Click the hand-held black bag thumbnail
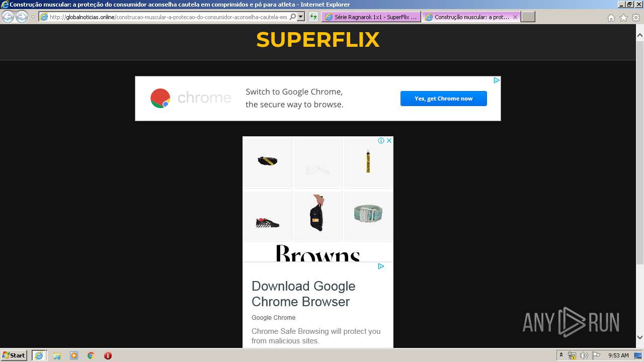 point(317,215)
